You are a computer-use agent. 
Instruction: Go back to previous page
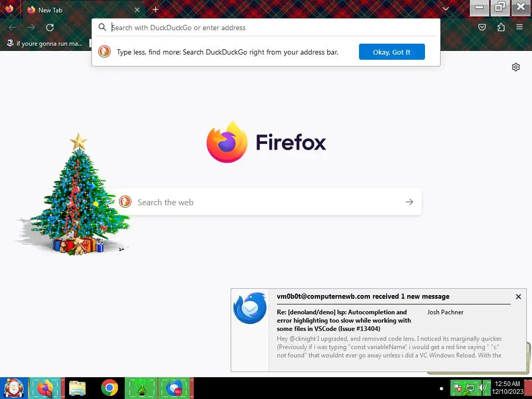point(12,28)
